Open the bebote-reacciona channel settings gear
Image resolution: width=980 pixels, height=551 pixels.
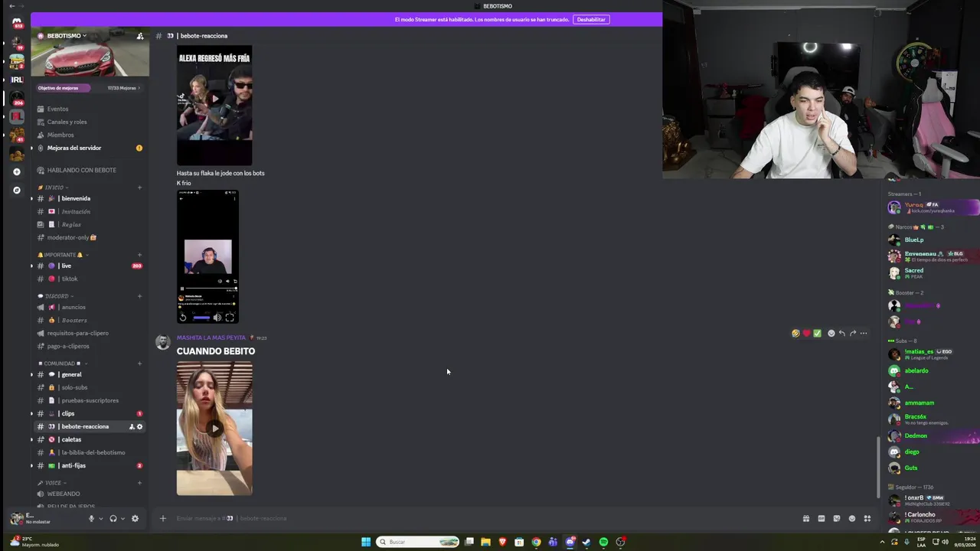pyautogui.click(x=139, y=426)
